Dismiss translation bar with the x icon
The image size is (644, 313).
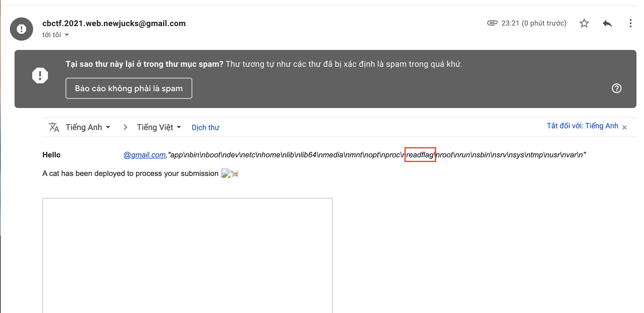coord(625,127)
